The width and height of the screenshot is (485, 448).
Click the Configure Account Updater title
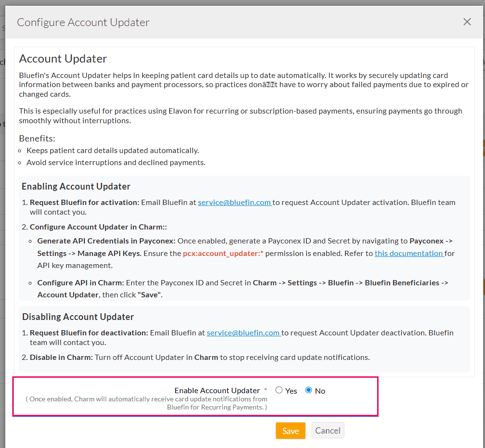(83, 22)
